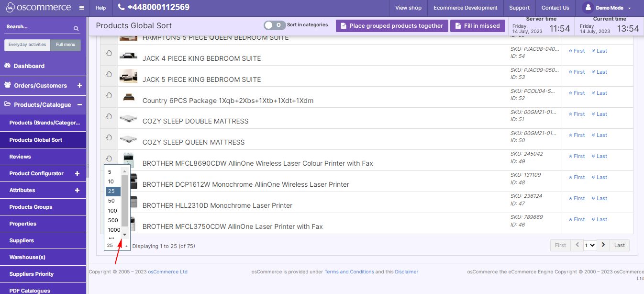Screen dimensions: 644x294
Task: Open COZY SLEEP QUEEN MATTRESS thumbnail
Action: (128, 139)
